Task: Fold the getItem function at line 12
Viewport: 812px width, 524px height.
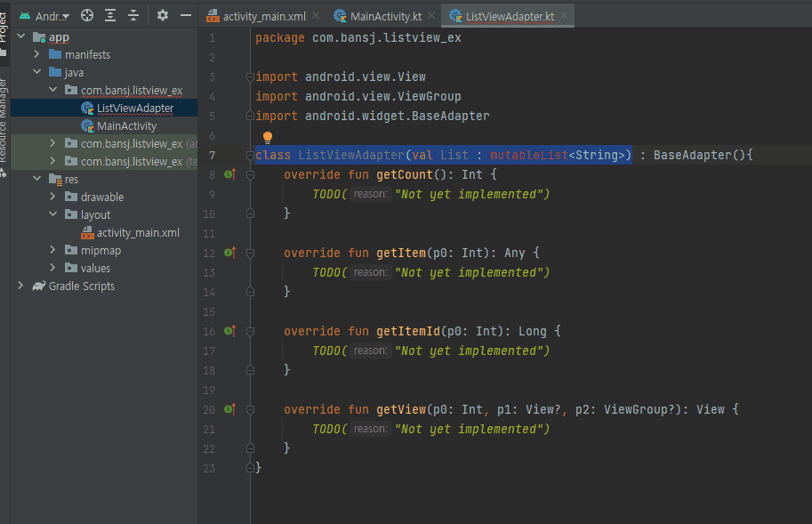Action: pos(251,254)
